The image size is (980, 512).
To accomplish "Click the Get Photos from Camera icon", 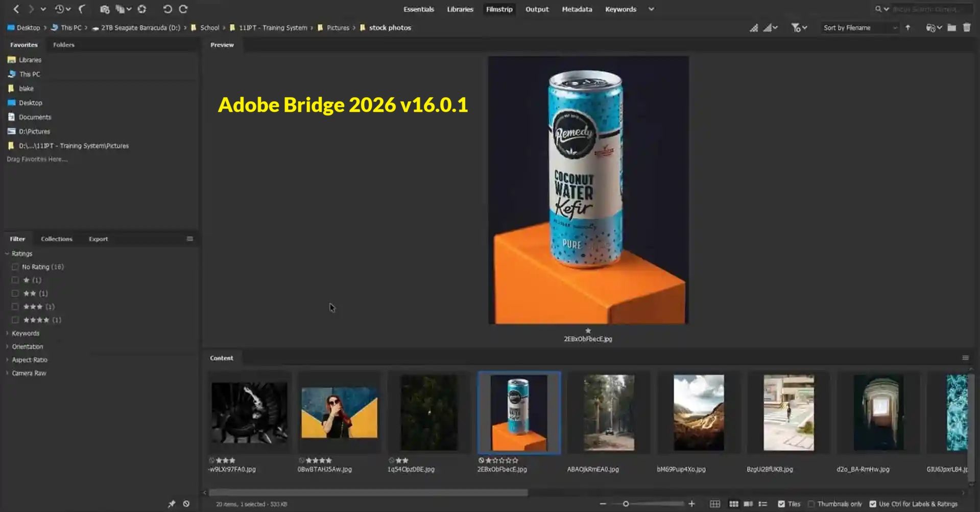I will [x=104, y=9].
